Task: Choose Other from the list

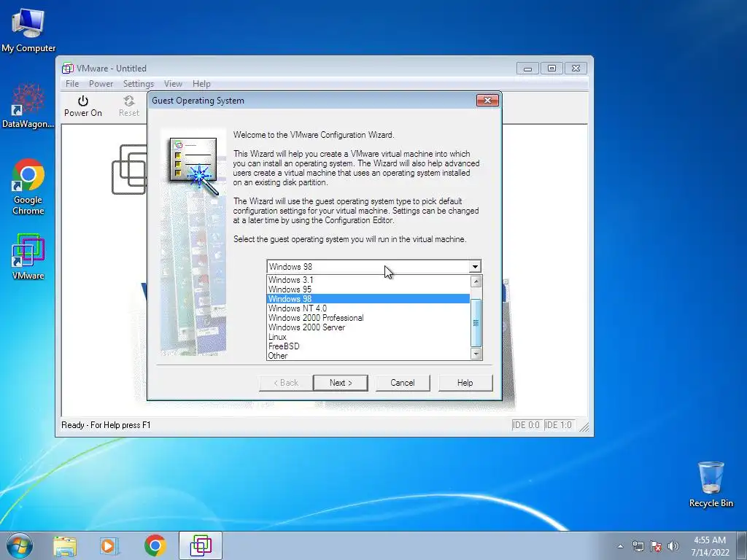Action: [x=368, y=356]
